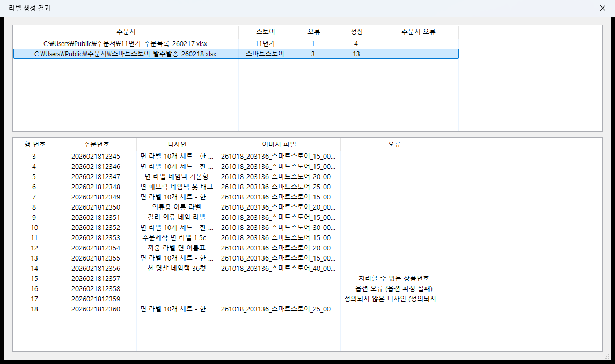Select order 2026021812348

point(96,187)
